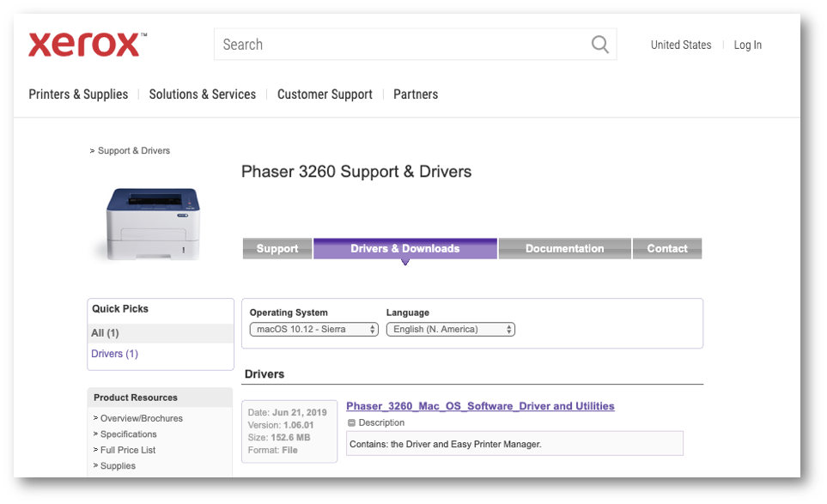Open the Overview/Brochures resource link
Image resolution: width=827 pixels, height=504 pixels.
[x=142, y=419]
